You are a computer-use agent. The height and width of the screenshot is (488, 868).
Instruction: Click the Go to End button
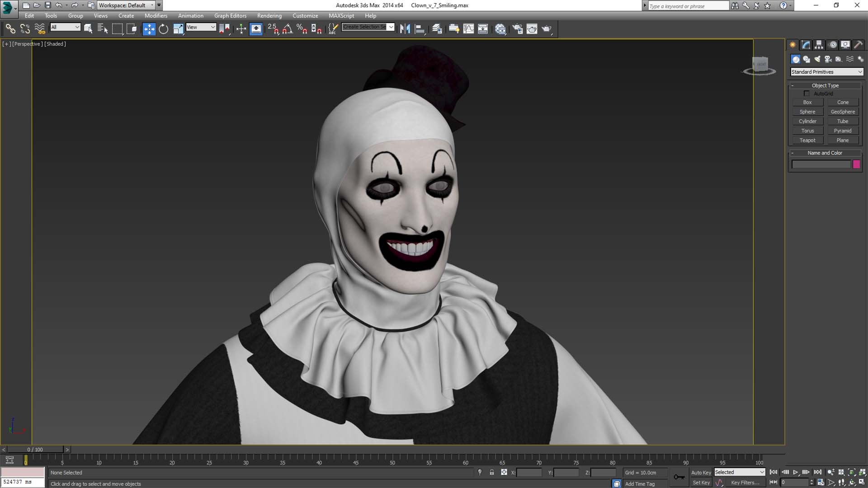click(x=817, y=472)
